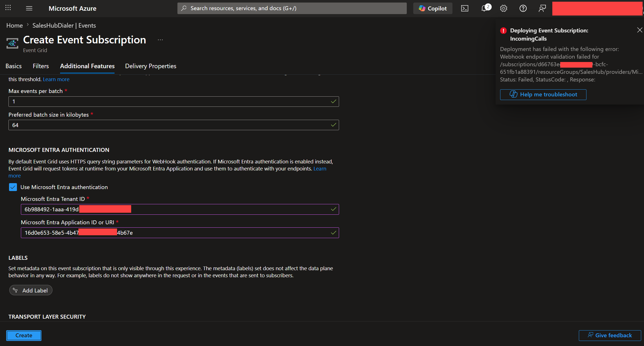Click the TRANSPORT LAYER SECURITY heading
644x346 pixels.
(47, 316)
